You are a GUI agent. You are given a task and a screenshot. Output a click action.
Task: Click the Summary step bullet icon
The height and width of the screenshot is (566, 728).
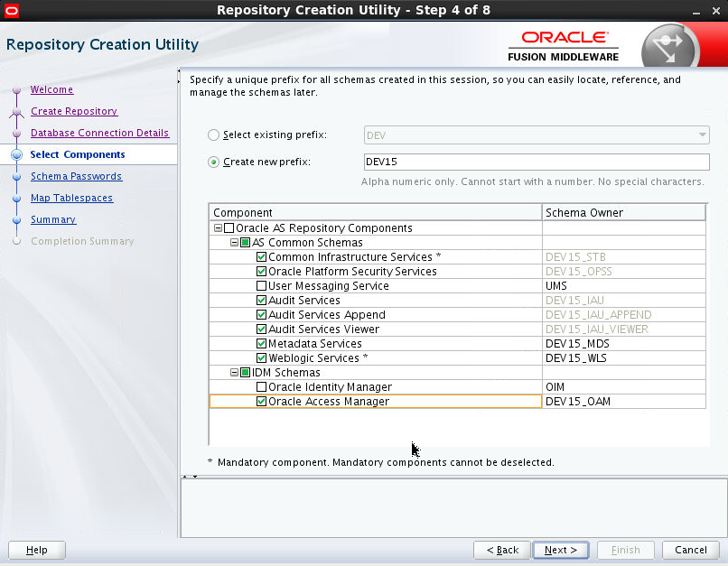click(17, 220)
